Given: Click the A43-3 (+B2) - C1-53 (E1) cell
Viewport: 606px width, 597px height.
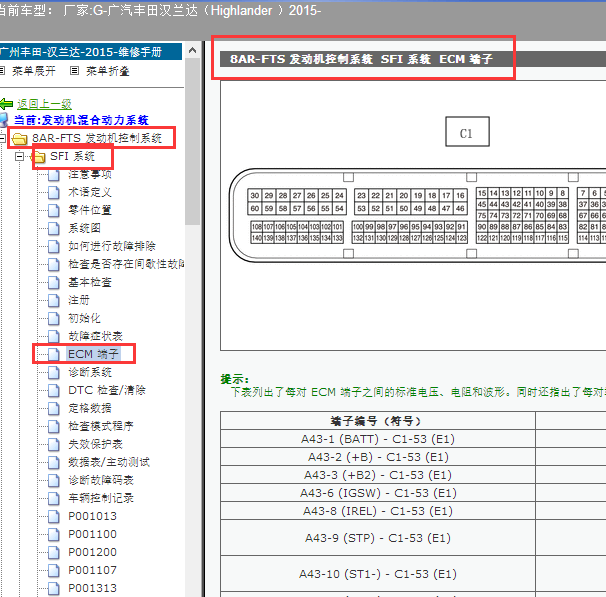Looking at the screenshot, I should [x=378, y=475].
